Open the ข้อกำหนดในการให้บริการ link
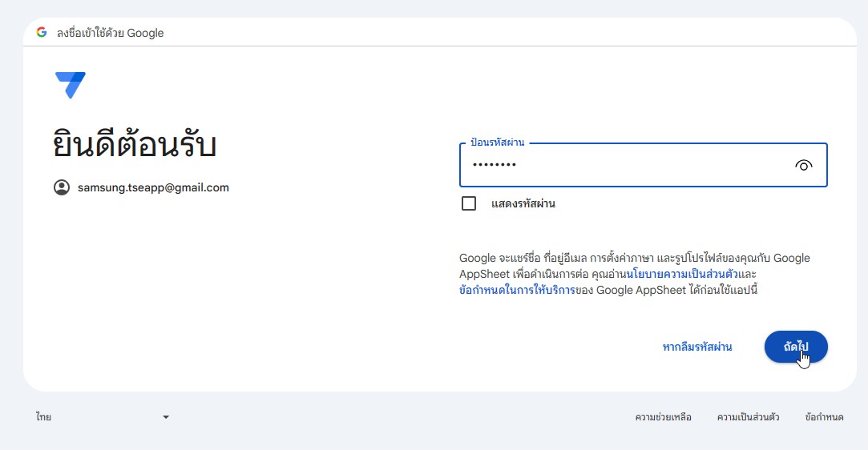This screenshot has height=450, width=868. 517,290
